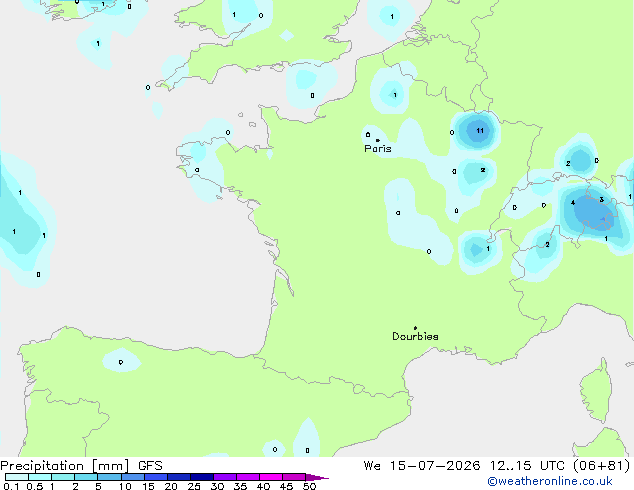Viewport: 634px width, 490px height.
Task: Select the black dot marker above Dourbies
Action: click(x=415, y=328)
